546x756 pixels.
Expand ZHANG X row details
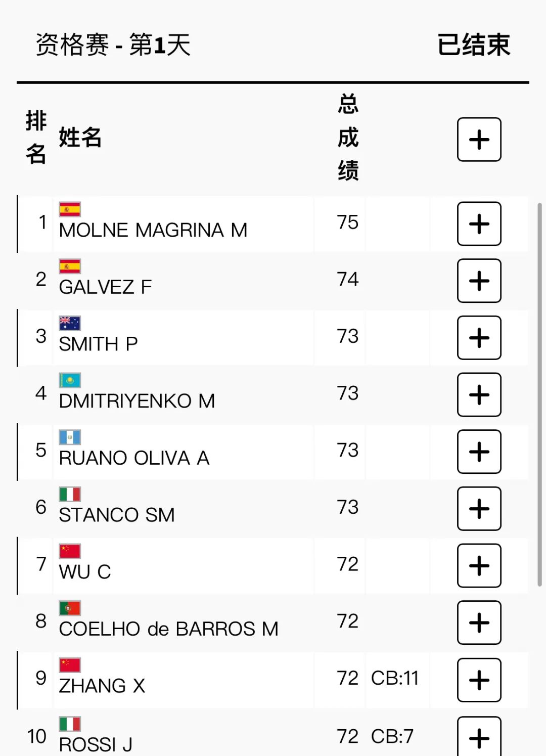(479, 680)
